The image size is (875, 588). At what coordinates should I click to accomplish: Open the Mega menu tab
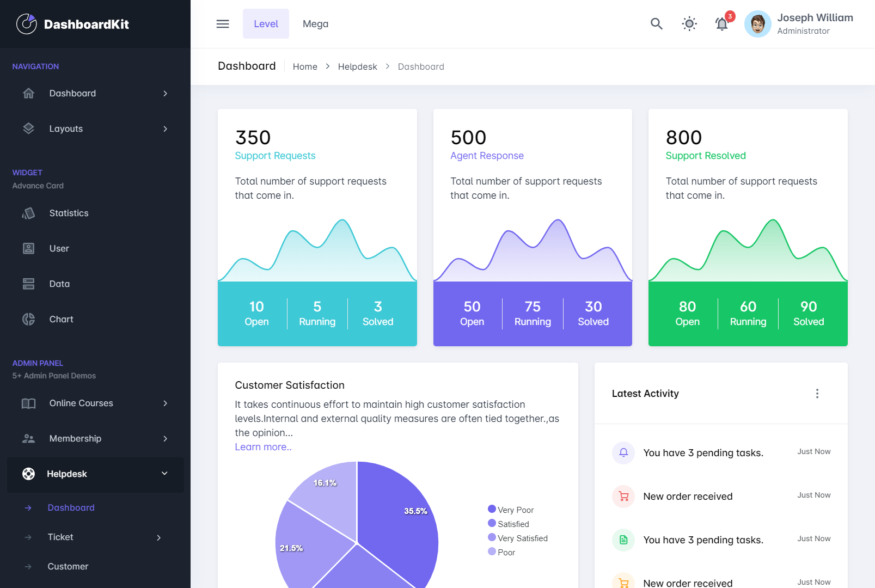(x=315, y=24)
